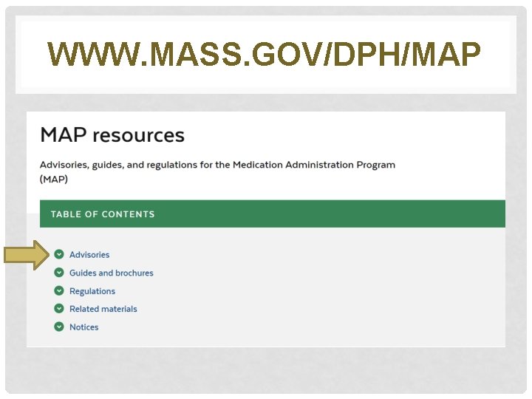The image size is (532, 399).
Task: Expand the Regulations chevron icon
Action: pyautogui.click(x=59, y=291)
